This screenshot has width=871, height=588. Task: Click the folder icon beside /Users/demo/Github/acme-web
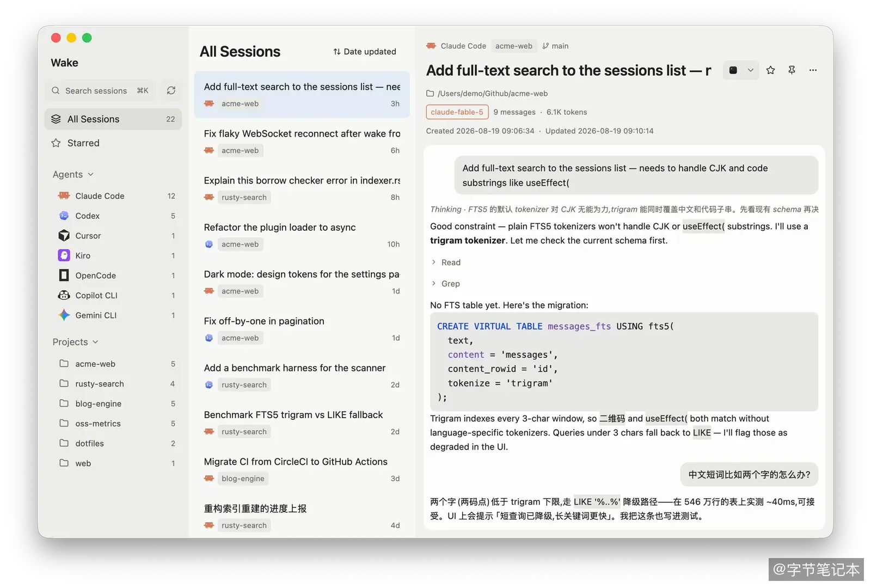(x=430, y=93)
